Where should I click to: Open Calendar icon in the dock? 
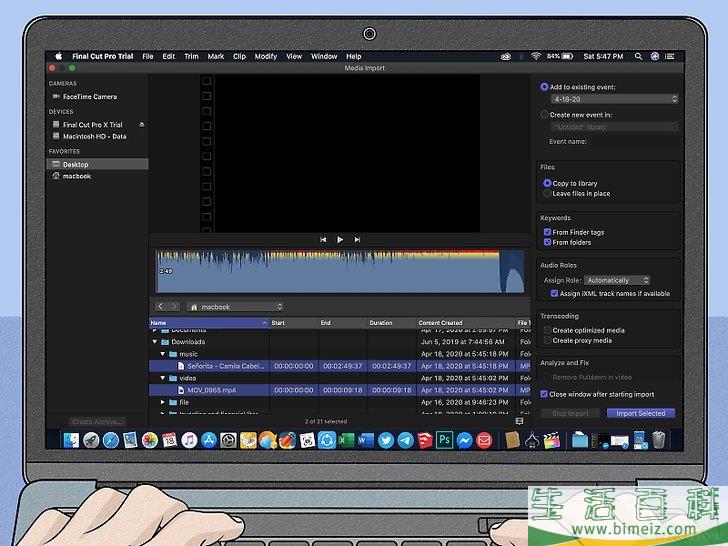[x=169, y=440]
